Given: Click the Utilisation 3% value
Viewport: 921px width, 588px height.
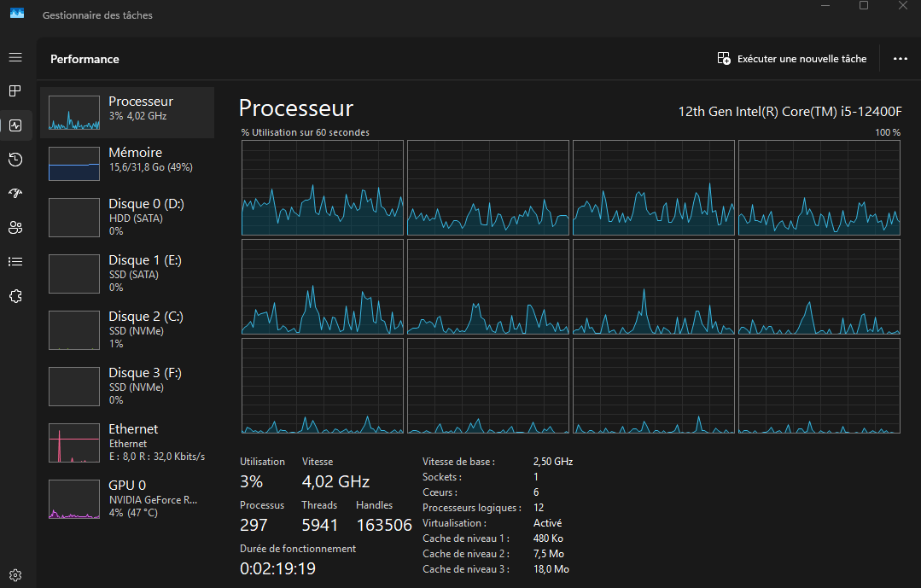Looking at the screenshot, I should tap(252, 481).
